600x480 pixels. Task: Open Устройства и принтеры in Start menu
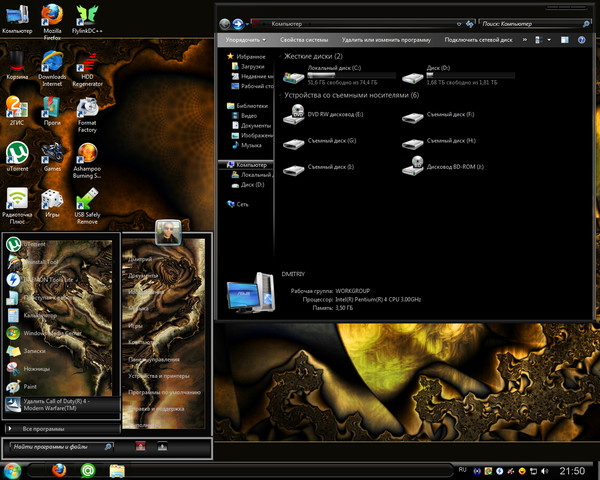coord(158,376)
